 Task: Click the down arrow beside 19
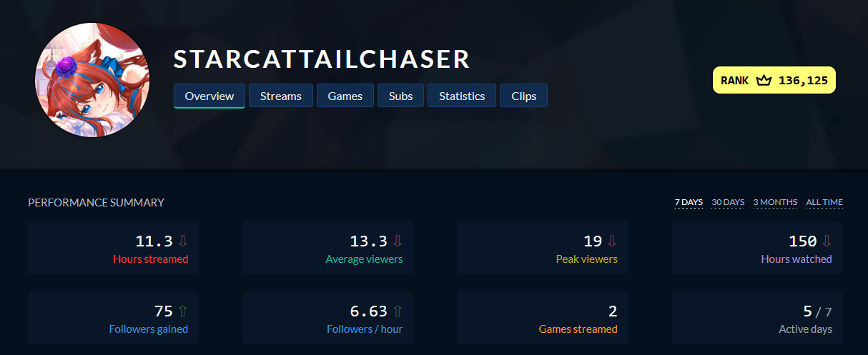click(x=612, y=241)
